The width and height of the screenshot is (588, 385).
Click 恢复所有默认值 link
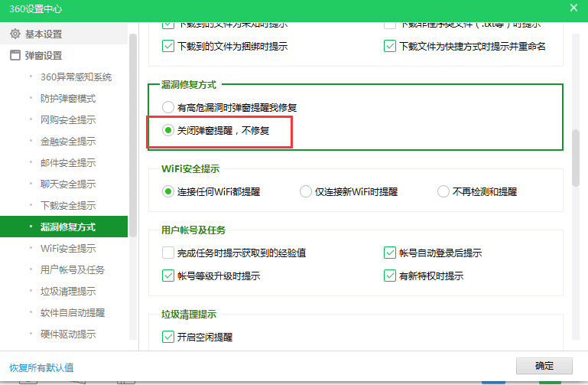click(x=41, y=367)
